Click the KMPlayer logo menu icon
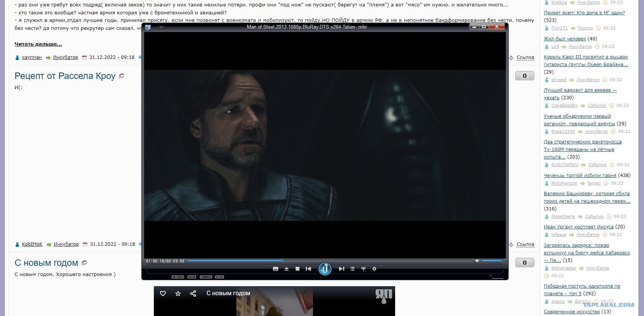The height and width of the screenshot is (316, 644). pos(148,27)
